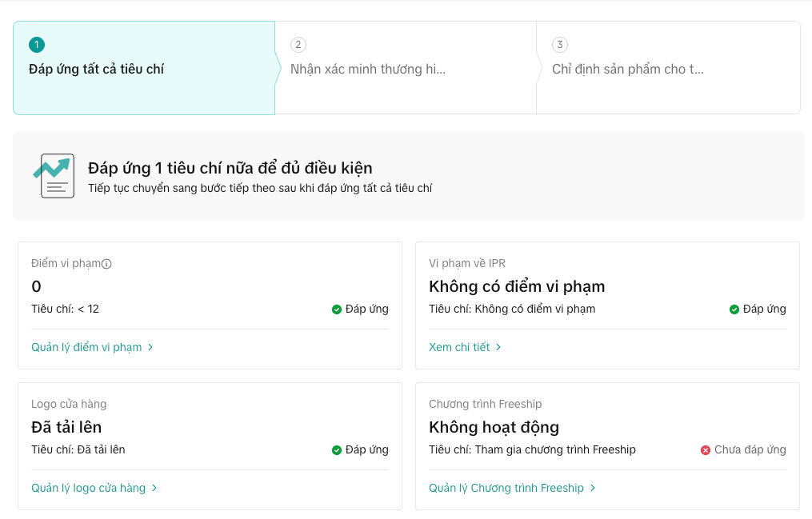This screenshot has height=519, width=812.
Task: Click the growth chart document icon
Action: tap(54, 175)
